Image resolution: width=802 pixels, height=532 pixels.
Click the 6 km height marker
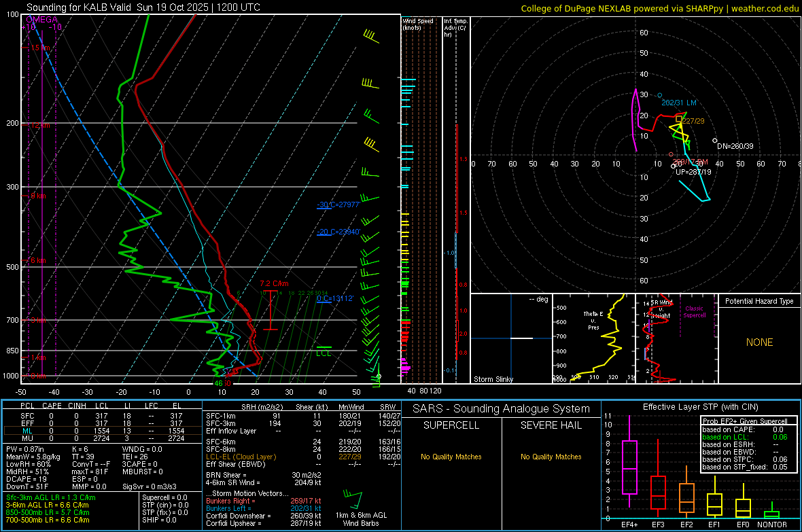click(38, 260)
